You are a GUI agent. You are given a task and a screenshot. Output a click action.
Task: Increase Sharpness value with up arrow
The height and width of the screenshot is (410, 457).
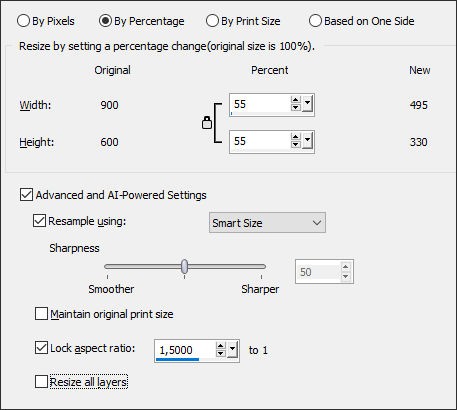point(346,267)
